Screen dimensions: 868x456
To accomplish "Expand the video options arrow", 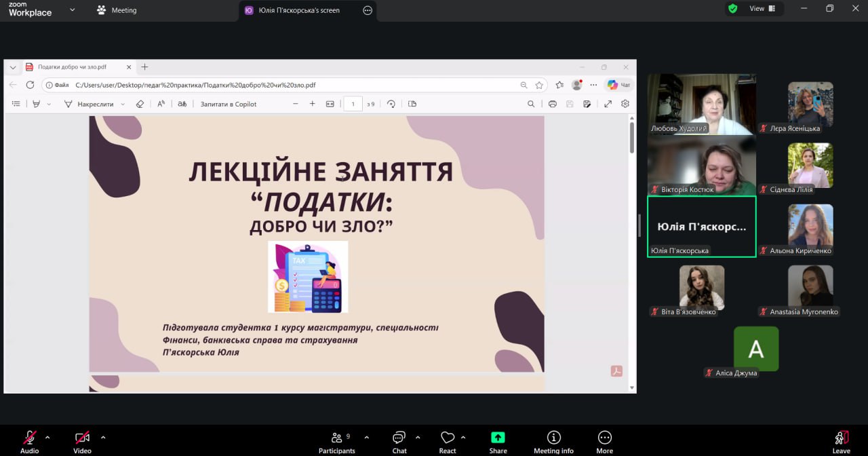I will coord(103,437).
